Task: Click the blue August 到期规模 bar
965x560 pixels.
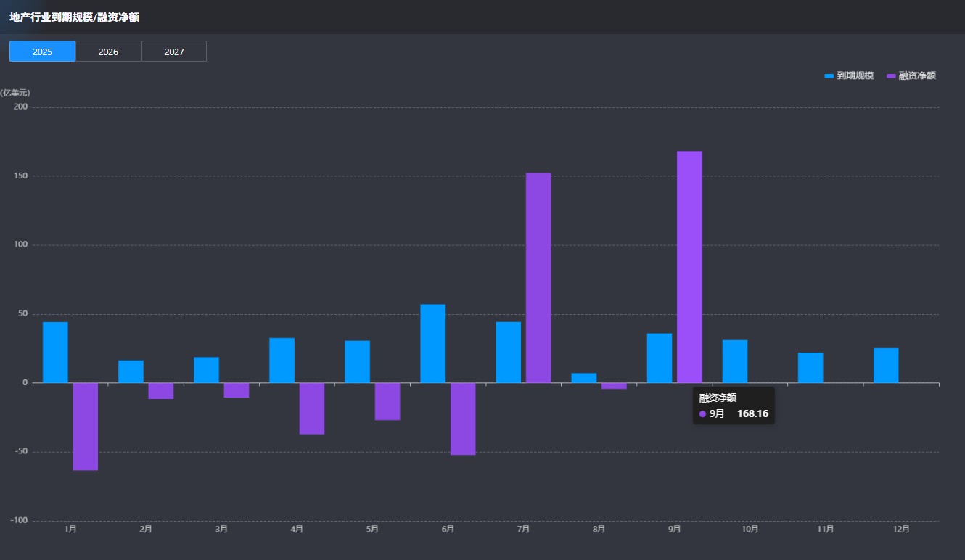Action: (584, 378)
